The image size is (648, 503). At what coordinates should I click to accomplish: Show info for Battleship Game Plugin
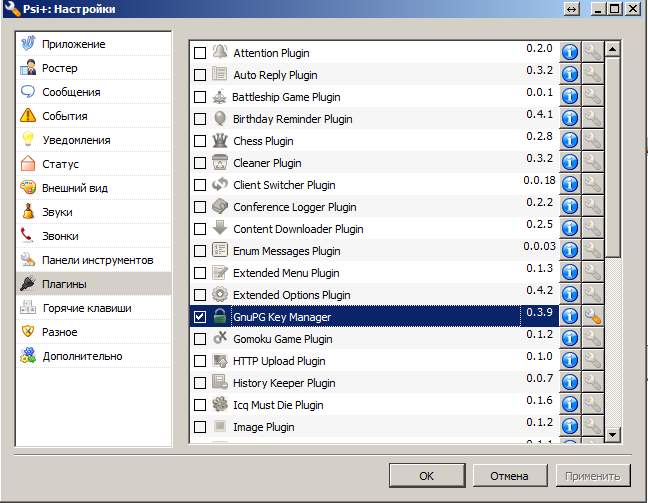570,96
